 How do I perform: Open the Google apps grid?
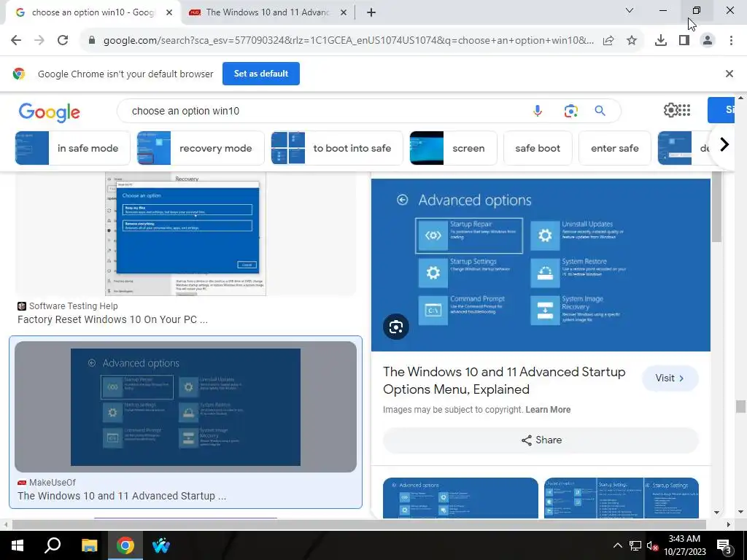click(684, 111)
